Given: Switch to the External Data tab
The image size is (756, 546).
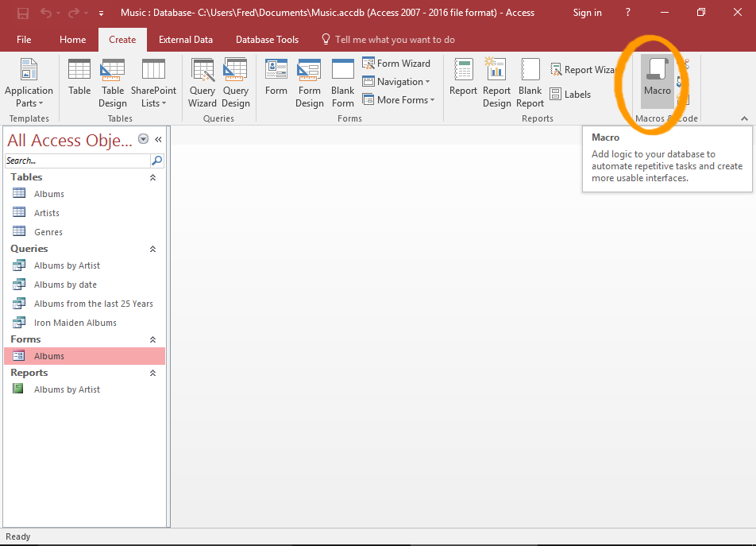Looking at the screenshot, I should tap(186, 40).
